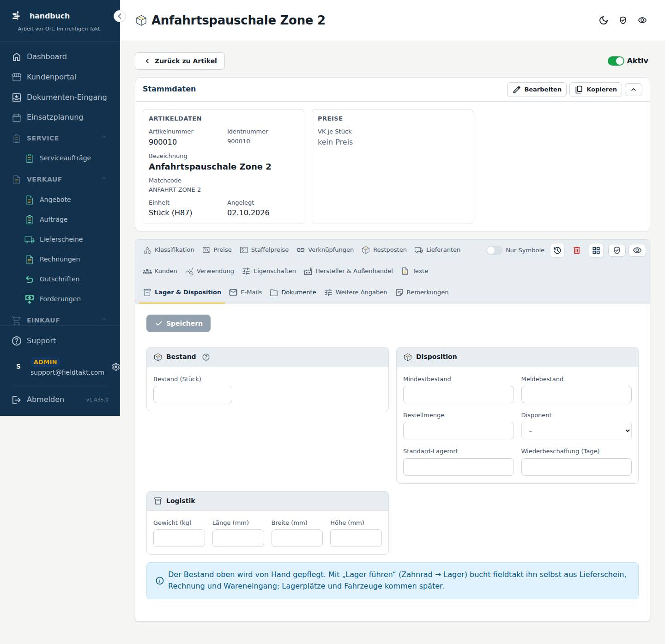Switch to the Weitere Angaben tab
Image resolution: width=665 pixels, height=644 pixels.
[356, 292]
